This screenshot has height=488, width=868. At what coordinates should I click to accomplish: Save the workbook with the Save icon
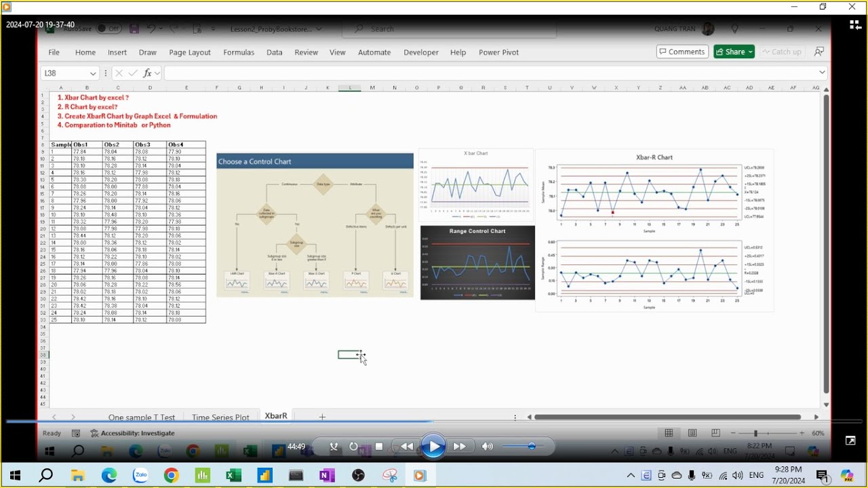134,28
